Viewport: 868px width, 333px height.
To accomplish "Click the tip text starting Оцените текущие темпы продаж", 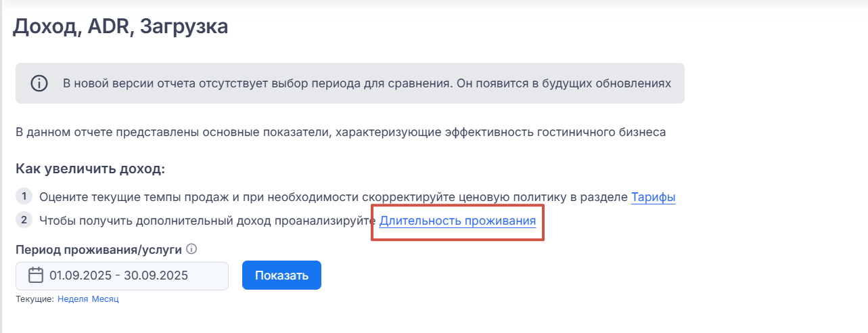I will coord(334,198).
